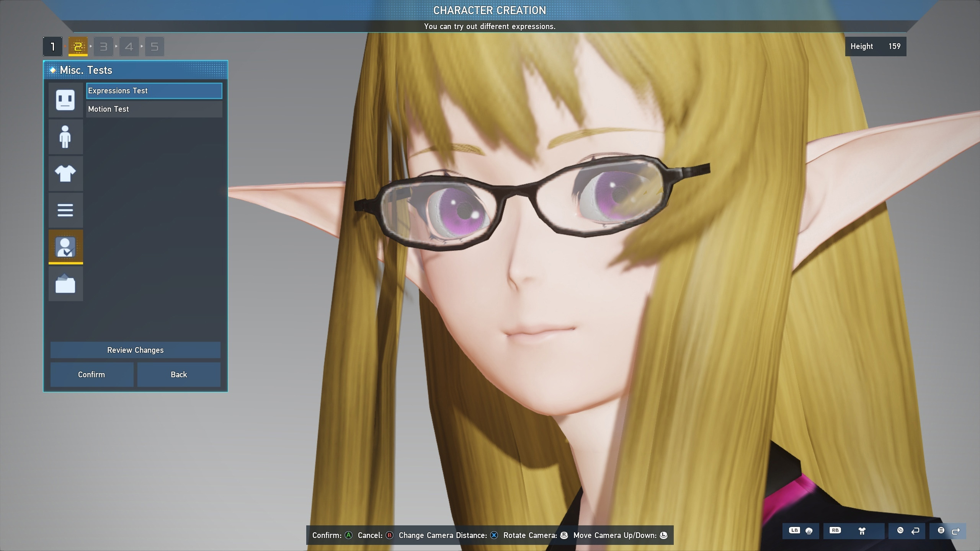Screen dimensions: 980x551
Task: Click the undo arrow button
Action: [907, 531]
